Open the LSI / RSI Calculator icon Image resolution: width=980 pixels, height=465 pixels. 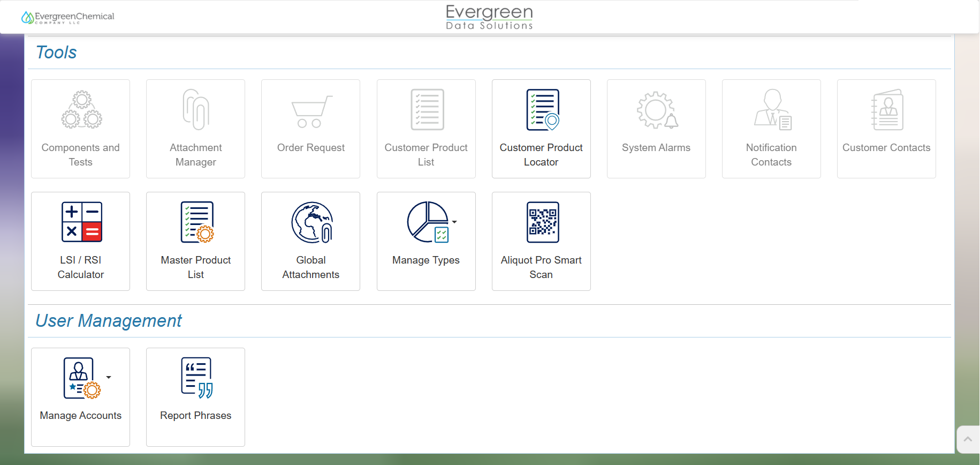click(x=81, y=222)
